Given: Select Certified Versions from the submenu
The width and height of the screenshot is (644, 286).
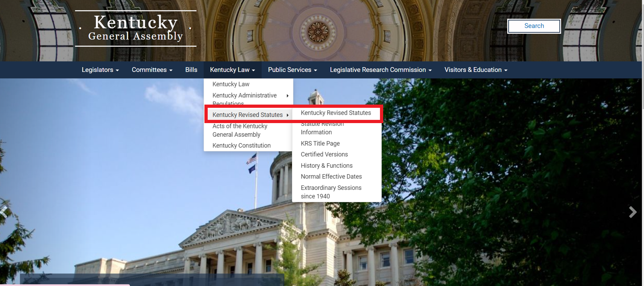Looking at the screenshot, I should pos(324,154).
